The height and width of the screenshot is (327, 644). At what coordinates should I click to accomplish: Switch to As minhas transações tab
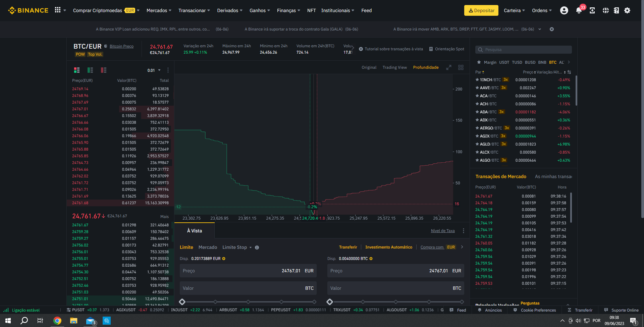(553, 177)
